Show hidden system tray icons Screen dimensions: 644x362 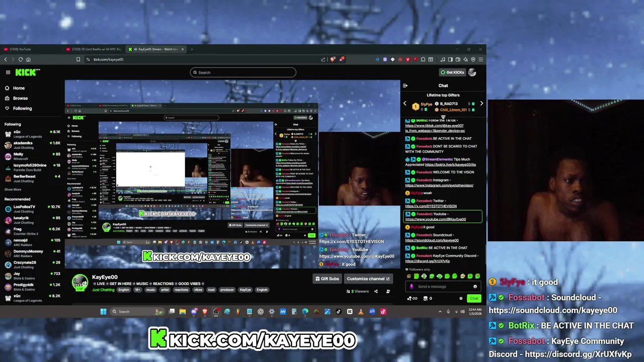tap(440, 312)
